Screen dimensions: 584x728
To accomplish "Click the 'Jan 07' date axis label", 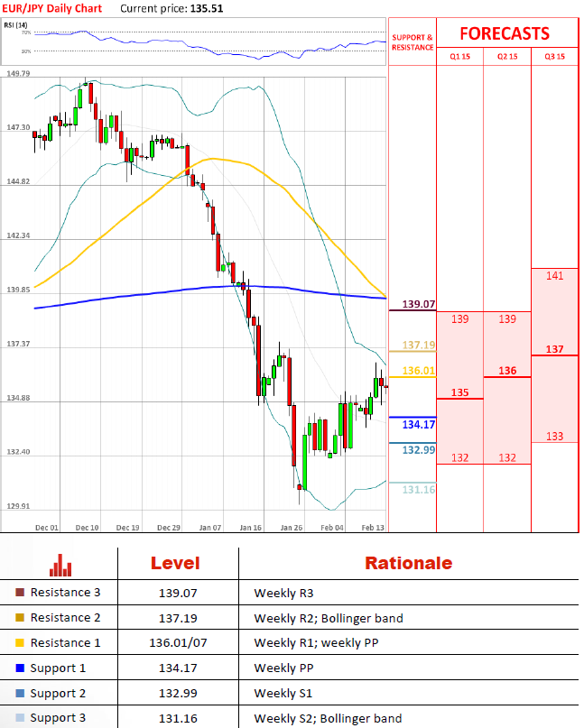I will [210, 528].
